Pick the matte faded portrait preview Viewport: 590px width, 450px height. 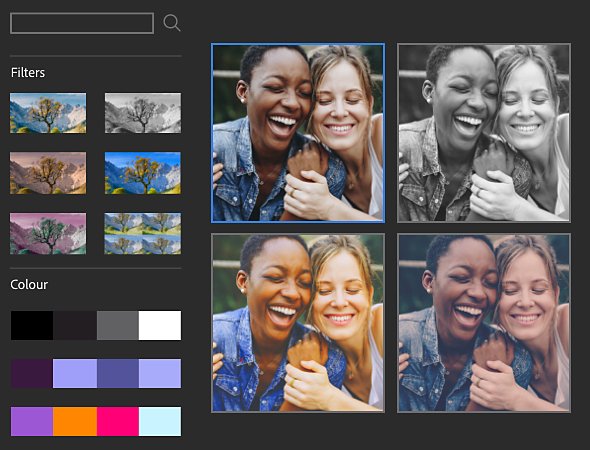[x=484, y=323]
